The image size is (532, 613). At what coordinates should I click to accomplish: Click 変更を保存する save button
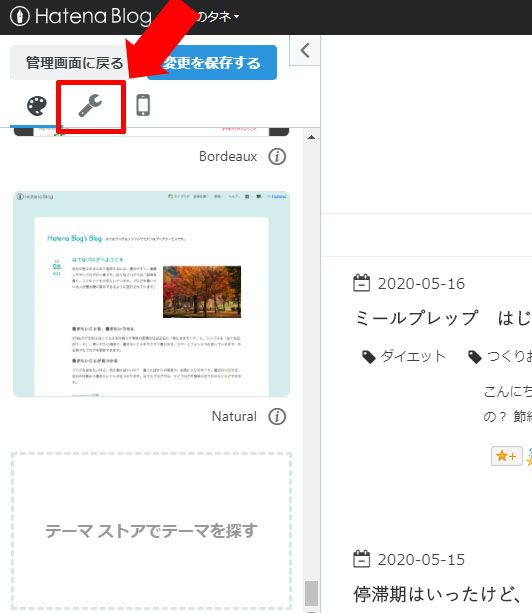click(x=212, y=63)
